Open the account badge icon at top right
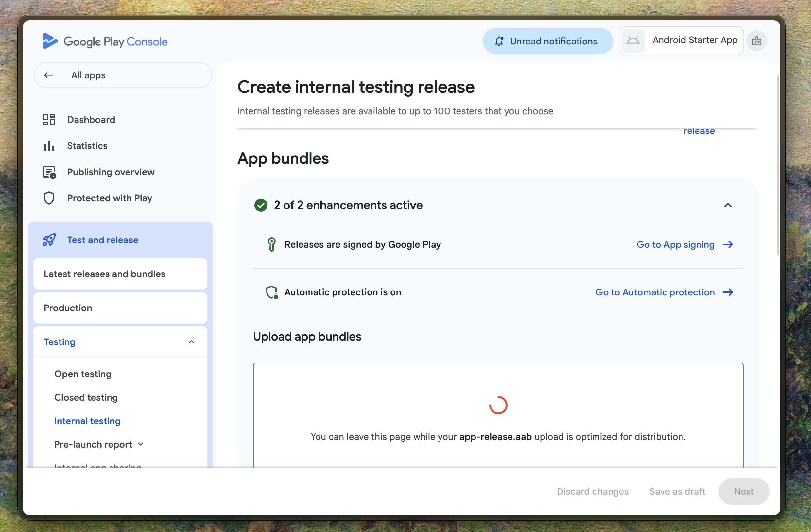 coord(756,41)
